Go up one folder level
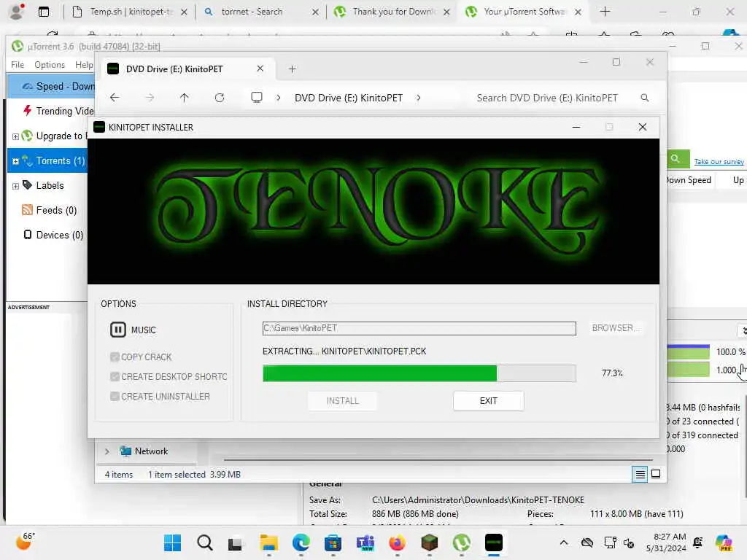Viewport: 747px width, 560px height. point(185,98)
